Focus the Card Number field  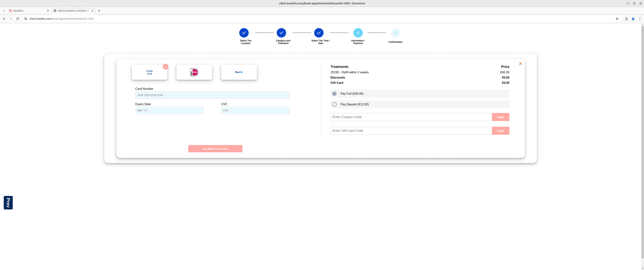[212, 95]
